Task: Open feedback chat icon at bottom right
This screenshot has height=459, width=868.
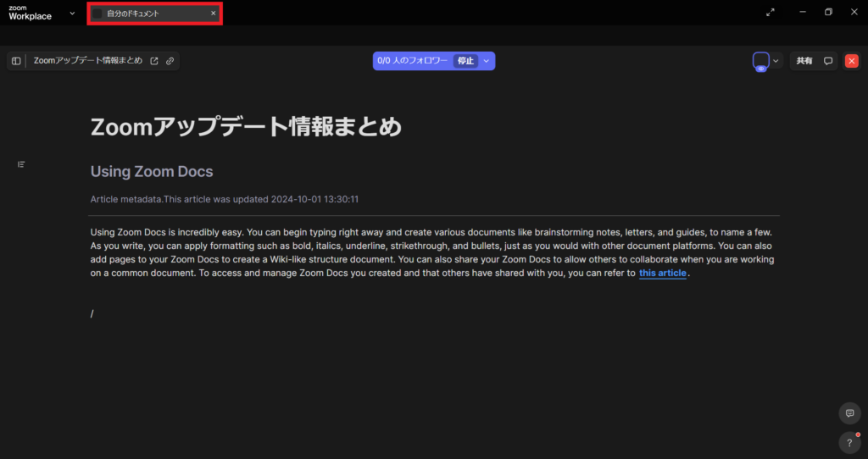Action: [849, 413]
